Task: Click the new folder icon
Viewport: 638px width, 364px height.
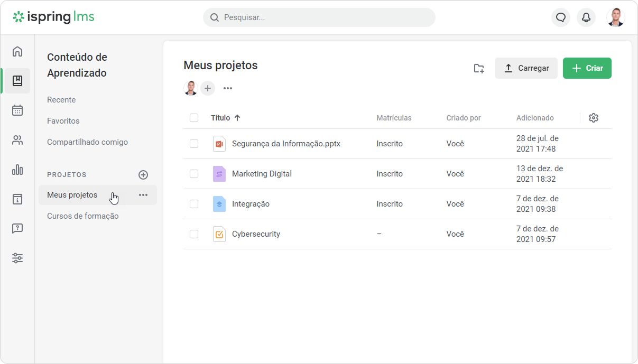Action: (479, 68)
